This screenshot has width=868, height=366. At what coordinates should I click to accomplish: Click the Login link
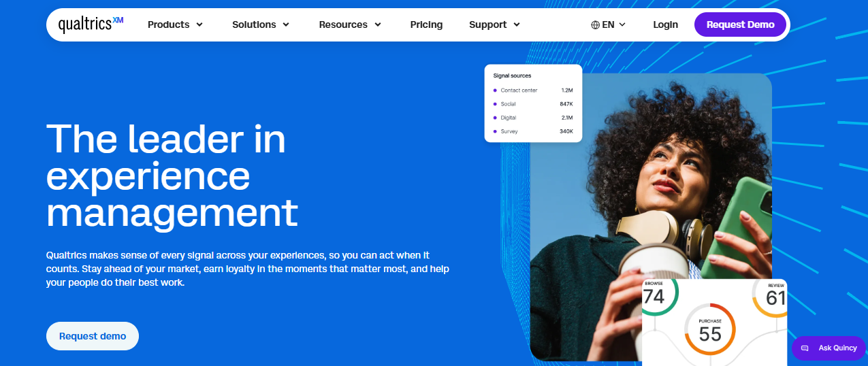(x=665, y=24)
